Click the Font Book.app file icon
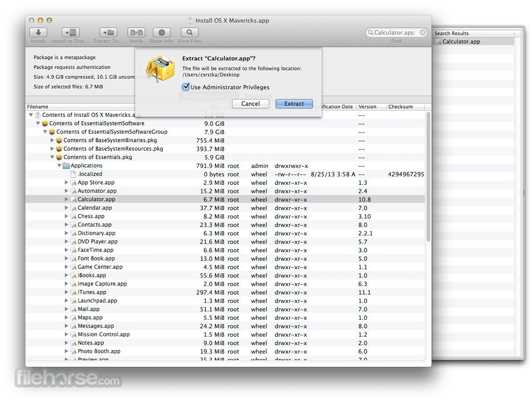Viewport: 532px width, 402px height. pyautogui.click(x=73, y=258)
